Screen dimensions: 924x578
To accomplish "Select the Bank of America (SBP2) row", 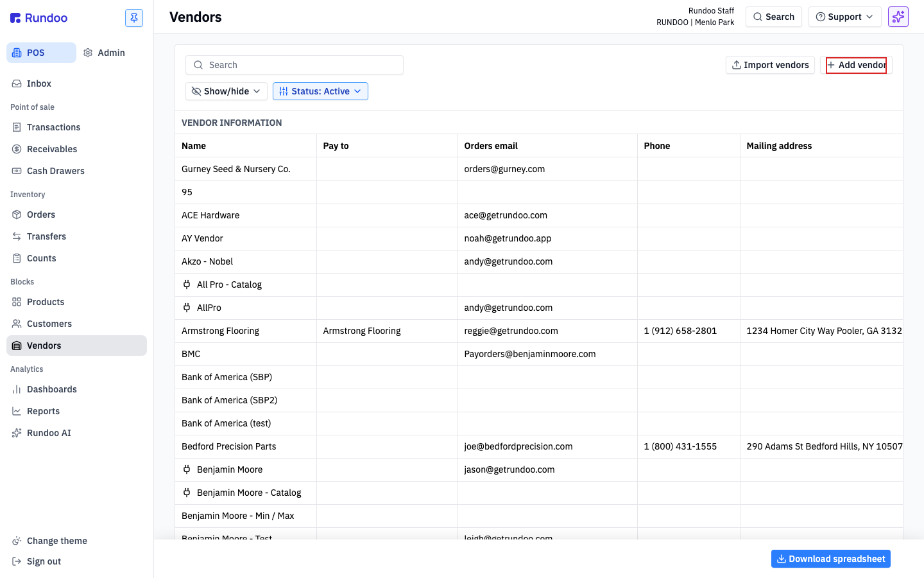I will pyautogui.click(x=539, y=400).
